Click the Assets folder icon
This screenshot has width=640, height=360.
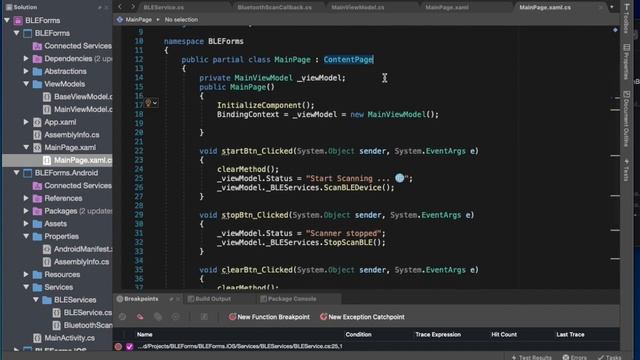coord(37,224)
